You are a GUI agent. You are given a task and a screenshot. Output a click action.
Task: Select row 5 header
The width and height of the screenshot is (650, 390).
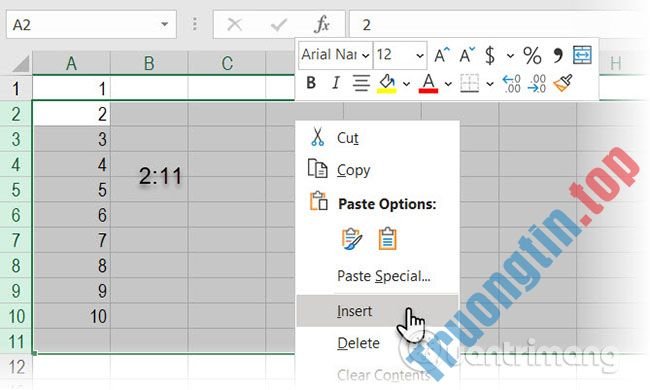pos(16,190)
